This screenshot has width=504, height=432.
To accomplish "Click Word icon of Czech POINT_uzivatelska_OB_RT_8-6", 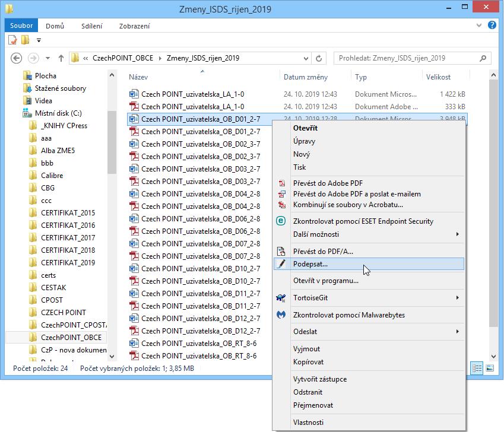I will pos(134,344).
